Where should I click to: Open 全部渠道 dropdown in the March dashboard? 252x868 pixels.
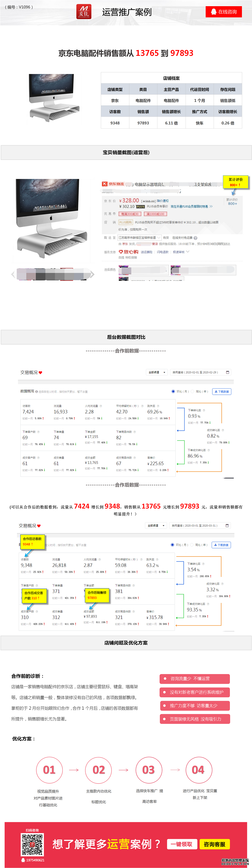[156, 526]
